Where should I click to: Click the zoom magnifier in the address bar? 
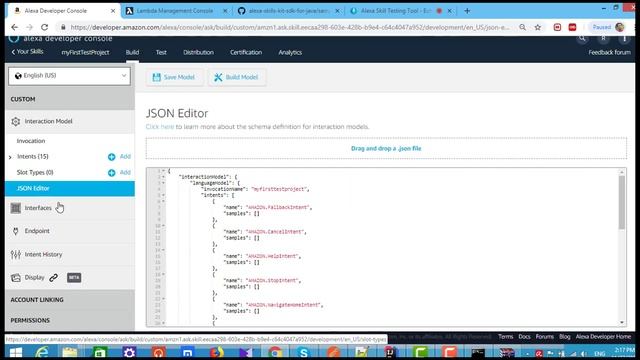point(522,27)
